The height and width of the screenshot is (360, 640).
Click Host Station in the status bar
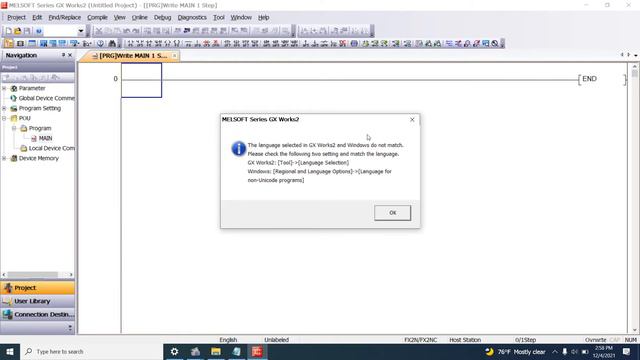(465, 340)
